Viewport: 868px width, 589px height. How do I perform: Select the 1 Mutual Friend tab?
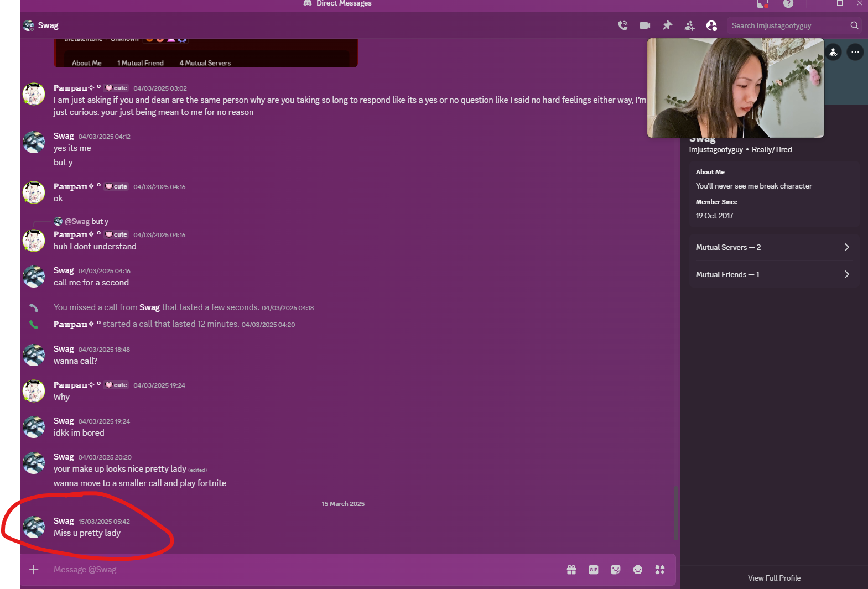141,63
